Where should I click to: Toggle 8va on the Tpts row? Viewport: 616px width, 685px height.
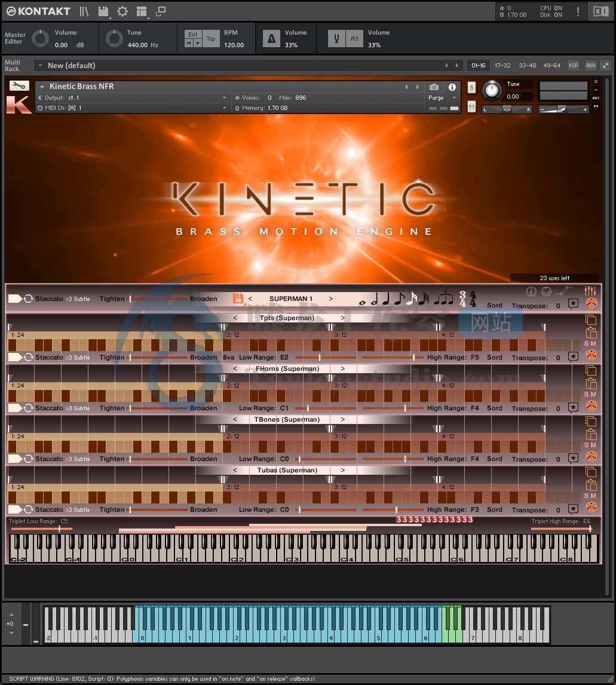[229, 357]
